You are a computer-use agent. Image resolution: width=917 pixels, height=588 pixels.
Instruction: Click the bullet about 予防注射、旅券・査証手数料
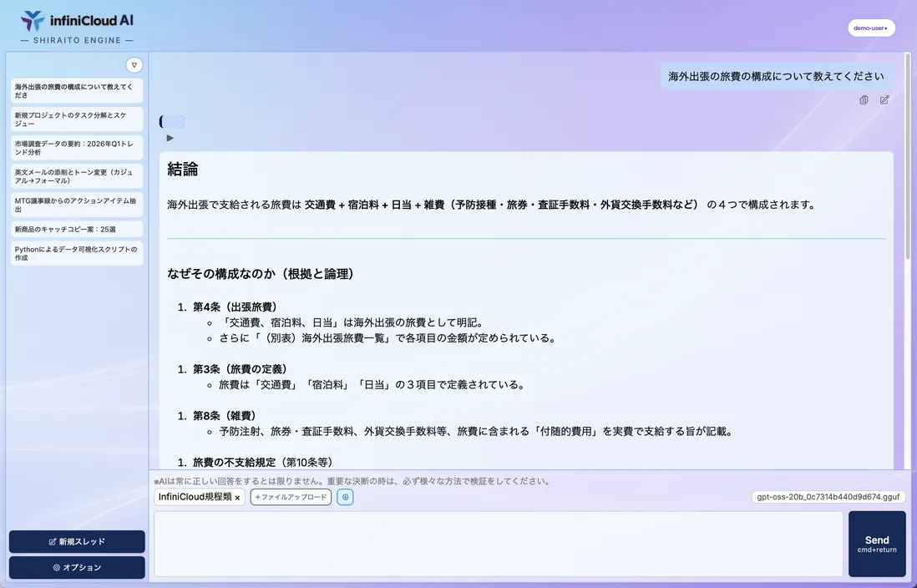[x=476, y=432]
